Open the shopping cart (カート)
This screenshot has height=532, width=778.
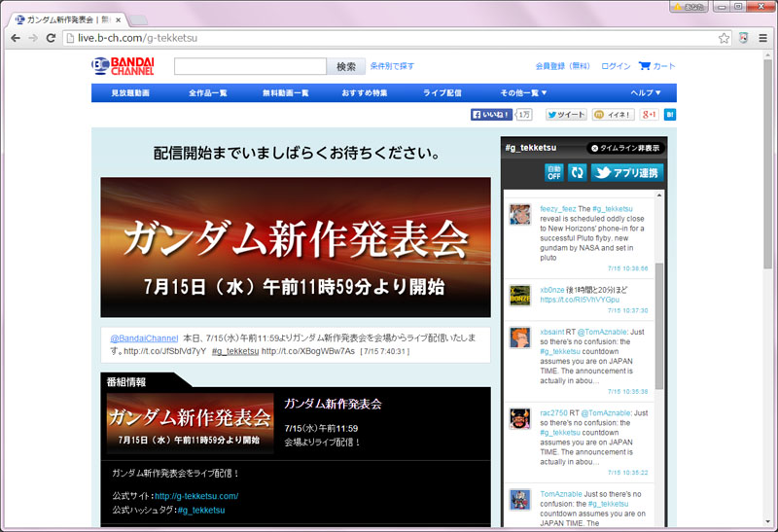coord(657,66)
